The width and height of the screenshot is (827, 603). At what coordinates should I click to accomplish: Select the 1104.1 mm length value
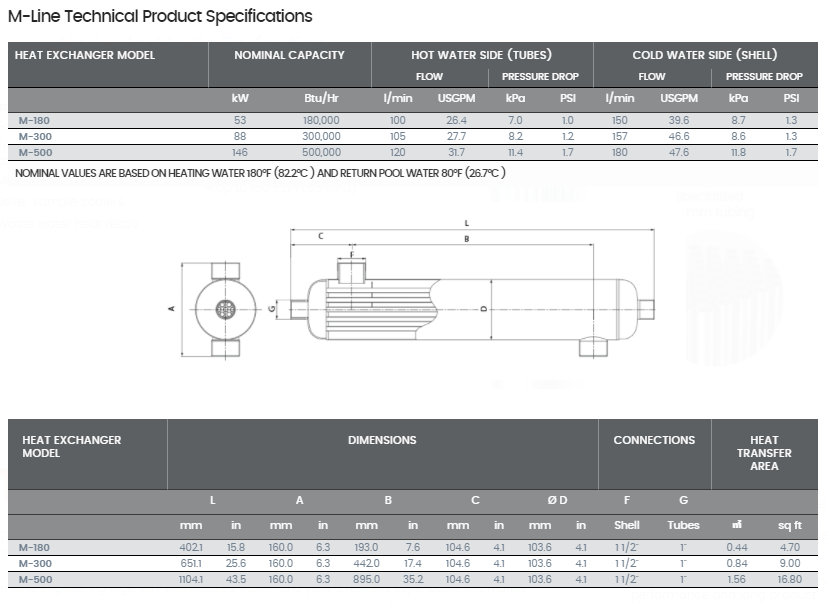coord(190,579)
